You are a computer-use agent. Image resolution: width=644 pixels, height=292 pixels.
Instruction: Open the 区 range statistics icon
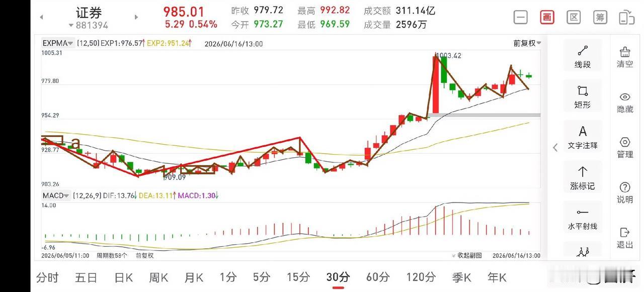tap(574, 17)
